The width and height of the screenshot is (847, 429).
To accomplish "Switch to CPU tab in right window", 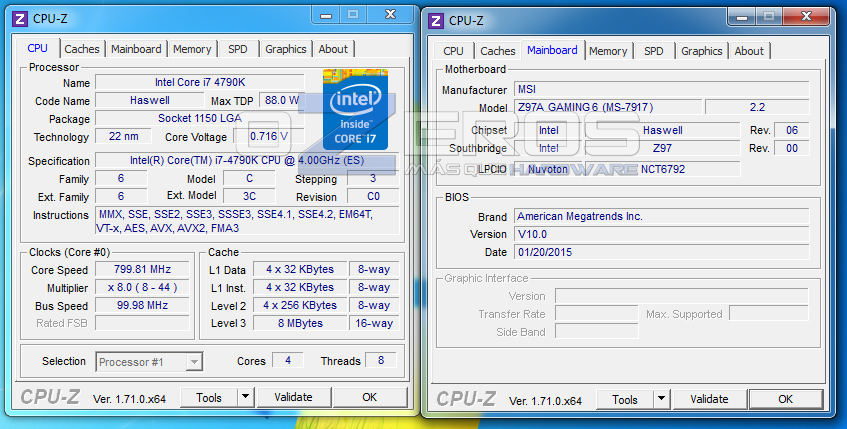I will point(453,51).
